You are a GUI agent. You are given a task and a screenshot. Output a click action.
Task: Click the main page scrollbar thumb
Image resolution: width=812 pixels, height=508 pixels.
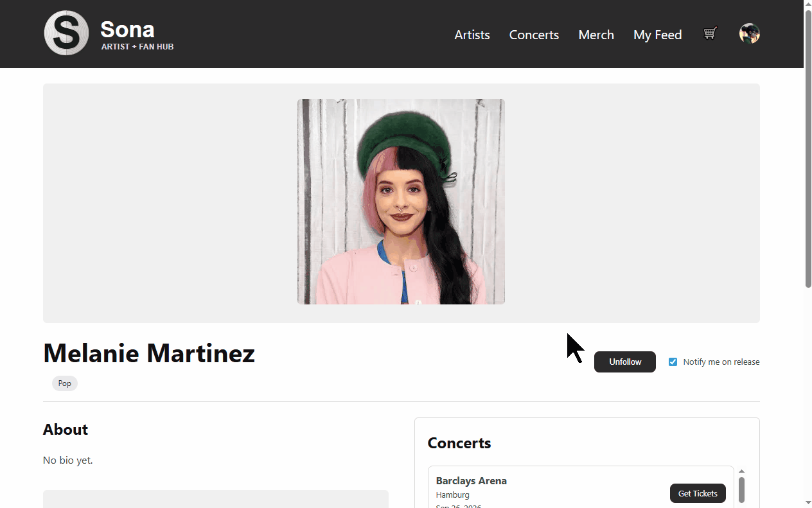(808, 148)
